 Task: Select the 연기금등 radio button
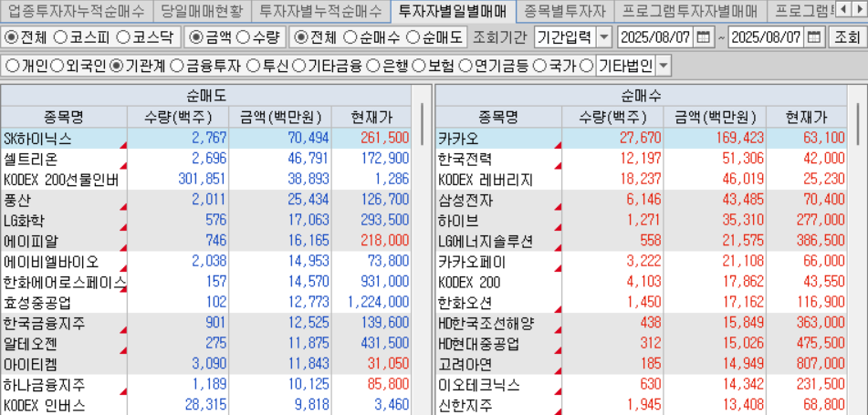(465, 67)
